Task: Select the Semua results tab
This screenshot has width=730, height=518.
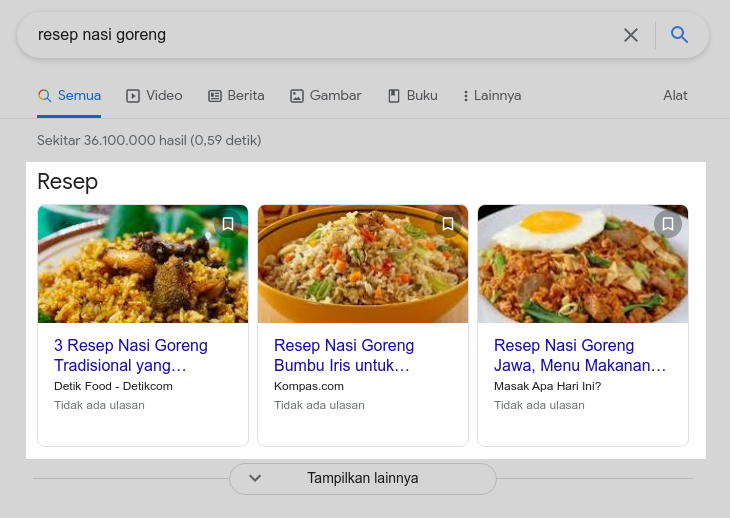Action: tap(69, 96)
